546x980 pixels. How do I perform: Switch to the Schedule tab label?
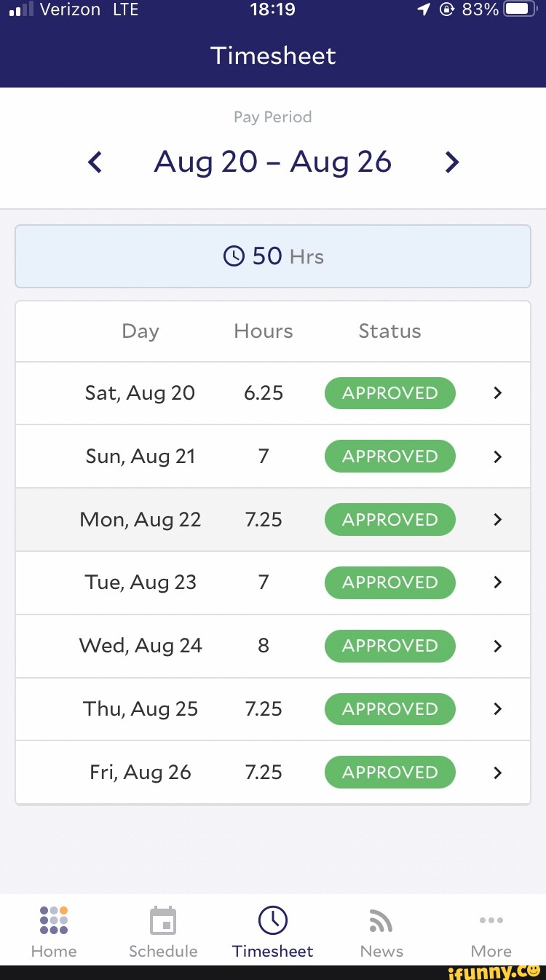tap(163, 951)
